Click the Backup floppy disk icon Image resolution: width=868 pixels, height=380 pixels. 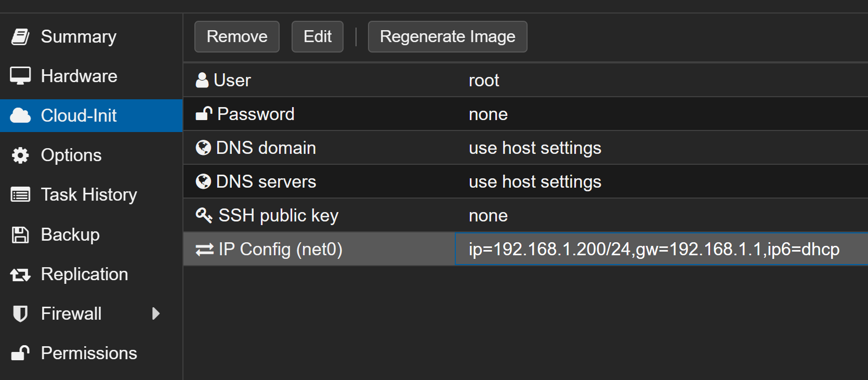point(20,234)
